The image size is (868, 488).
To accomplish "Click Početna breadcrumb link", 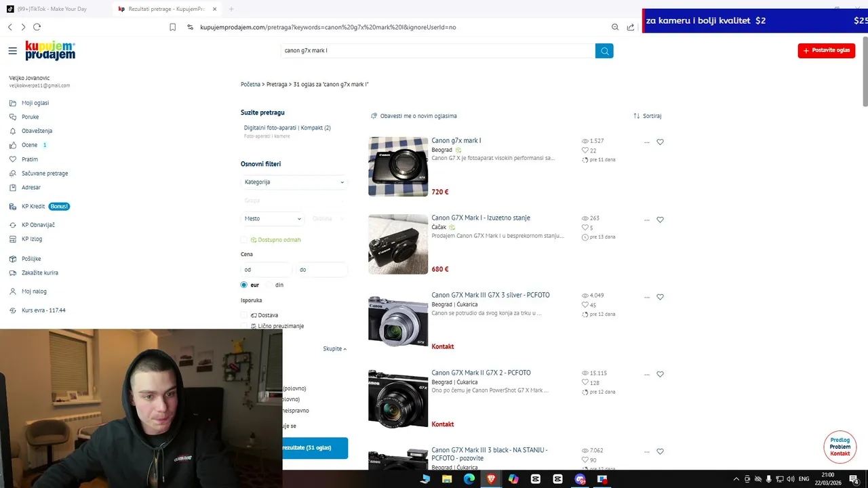I will (x=250, y=85).
